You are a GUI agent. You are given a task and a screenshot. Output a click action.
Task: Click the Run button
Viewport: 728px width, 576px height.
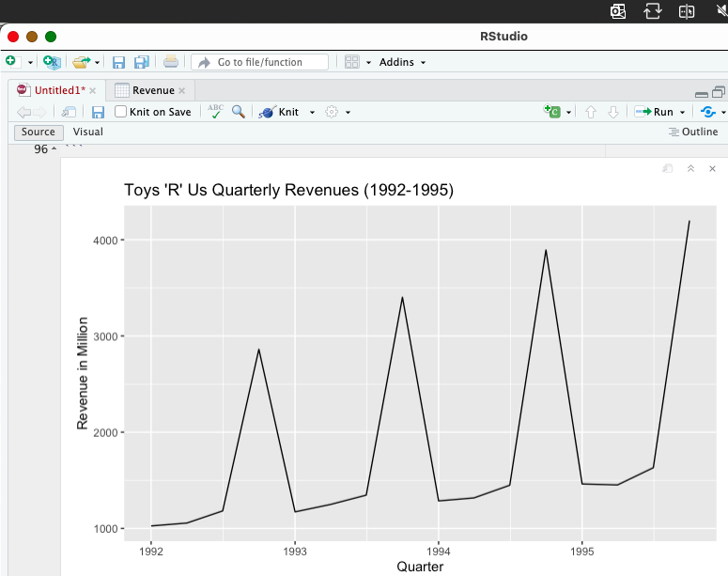click(x=654, y=112)
